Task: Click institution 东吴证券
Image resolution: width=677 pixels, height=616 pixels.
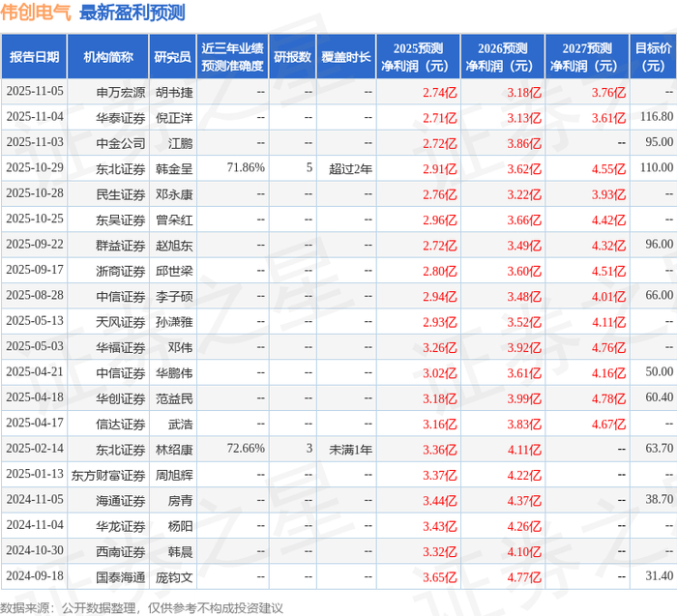Action: click(121, 220)
